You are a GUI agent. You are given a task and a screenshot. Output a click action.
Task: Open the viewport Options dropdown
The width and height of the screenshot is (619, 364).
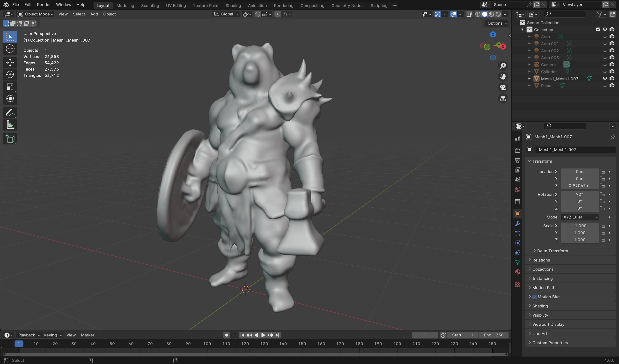coord(497,23)
